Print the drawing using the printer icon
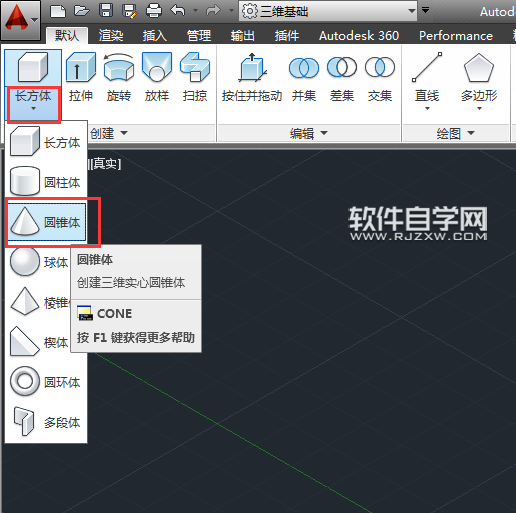The height and width of the screenshot is (513, 516). click(154, 11)
